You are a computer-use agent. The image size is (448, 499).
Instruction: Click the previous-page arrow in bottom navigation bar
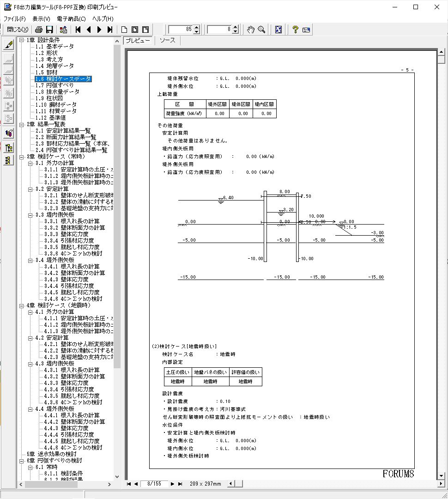click(136, 484)
